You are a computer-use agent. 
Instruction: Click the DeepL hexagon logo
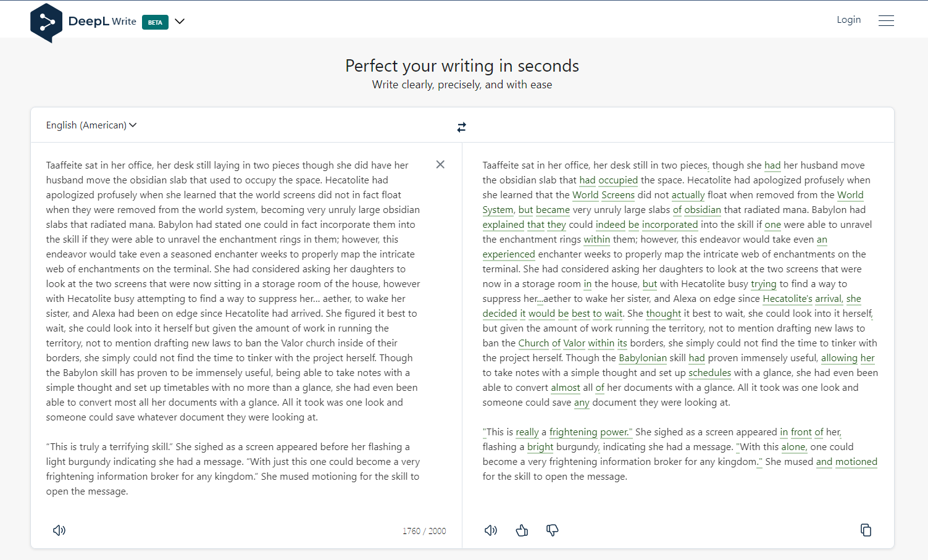click(x=46, y=23)
